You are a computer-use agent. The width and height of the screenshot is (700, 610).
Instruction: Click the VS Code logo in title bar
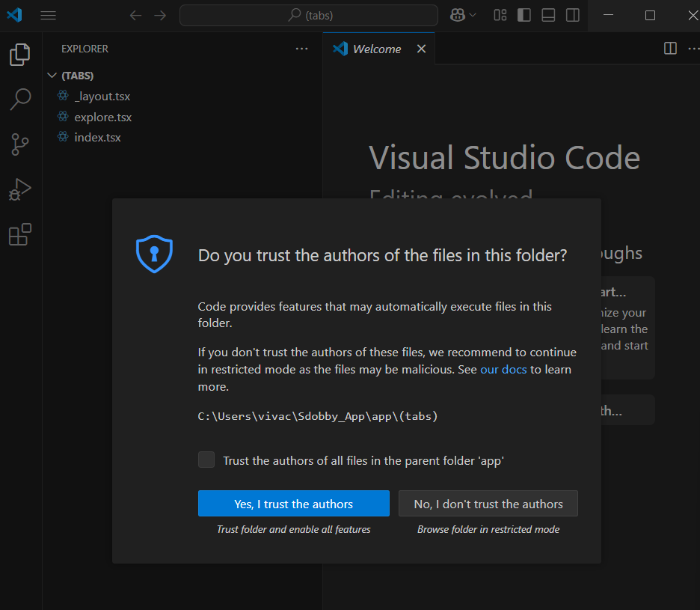(14, 15)
